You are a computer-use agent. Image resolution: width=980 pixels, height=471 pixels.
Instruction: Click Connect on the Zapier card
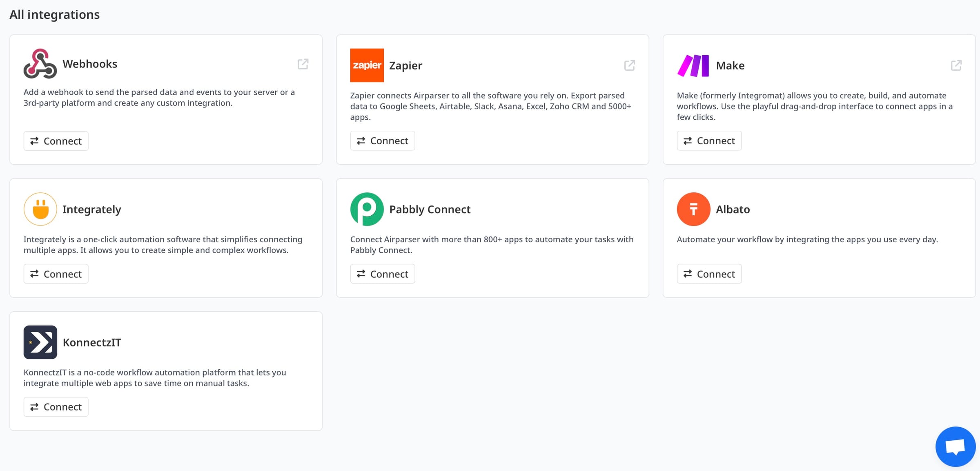382,140
